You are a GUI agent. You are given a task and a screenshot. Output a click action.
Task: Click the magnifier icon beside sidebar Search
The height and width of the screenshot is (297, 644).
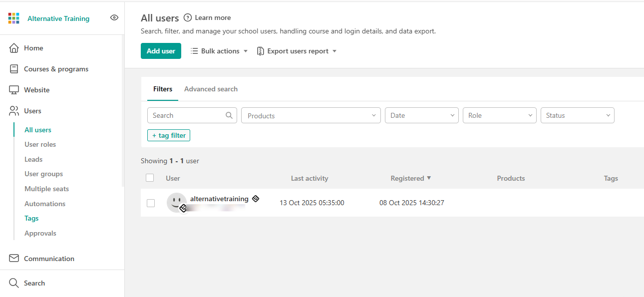[14, 283]
